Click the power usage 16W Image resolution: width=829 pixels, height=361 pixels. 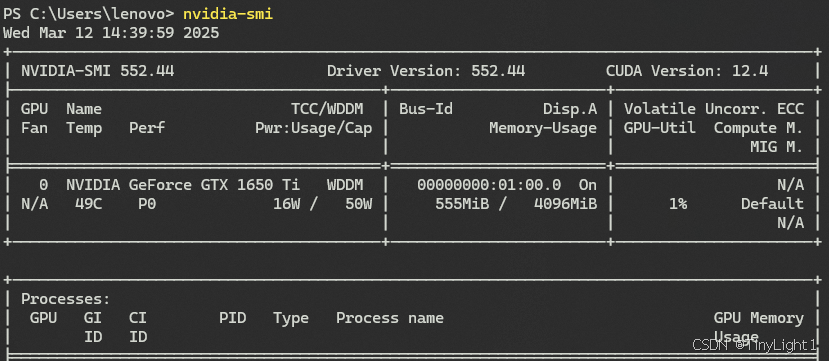point(287,204)
